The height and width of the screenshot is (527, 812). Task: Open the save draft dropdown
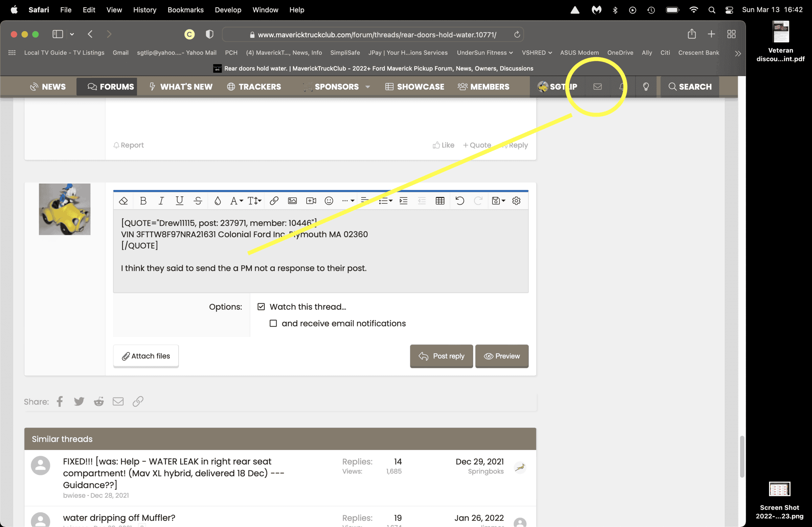pos(498,201)
